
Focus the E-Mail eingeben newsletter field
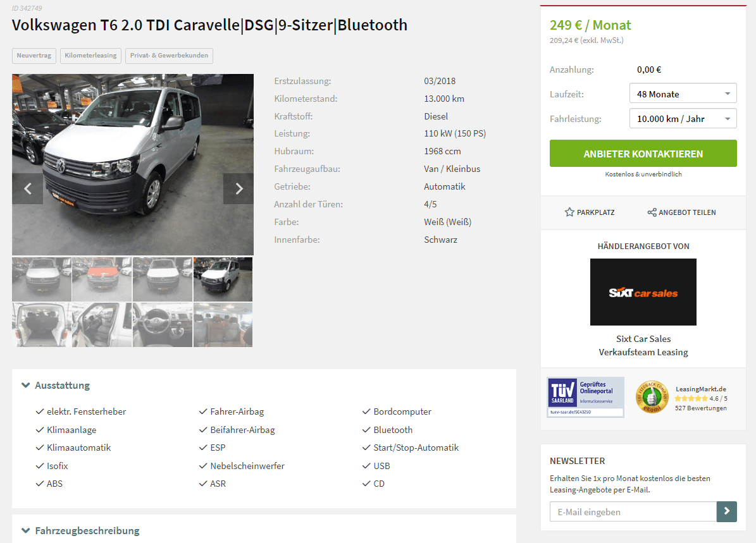[x=633, y=511]
